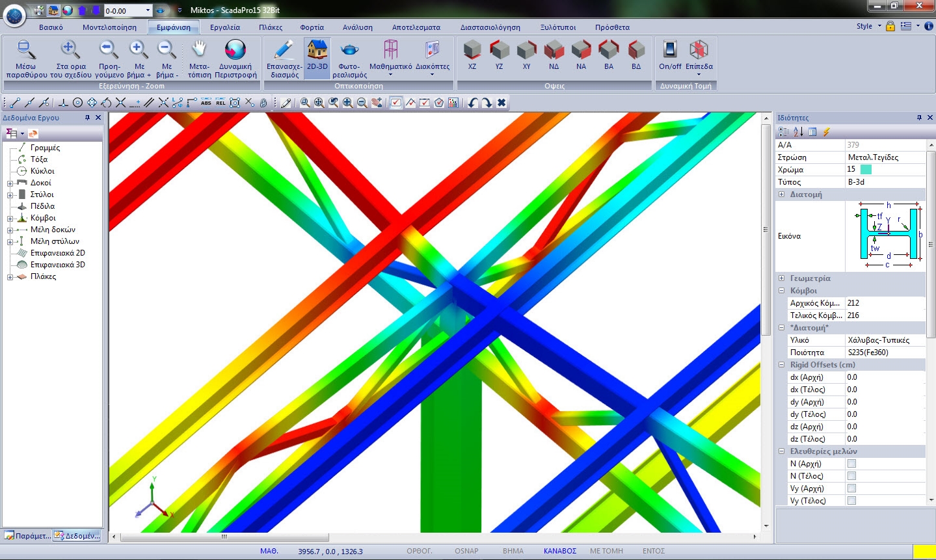Open Διακόπτες switches button
Viewport: 936px width, 560px height.
(x=433, y=58)
